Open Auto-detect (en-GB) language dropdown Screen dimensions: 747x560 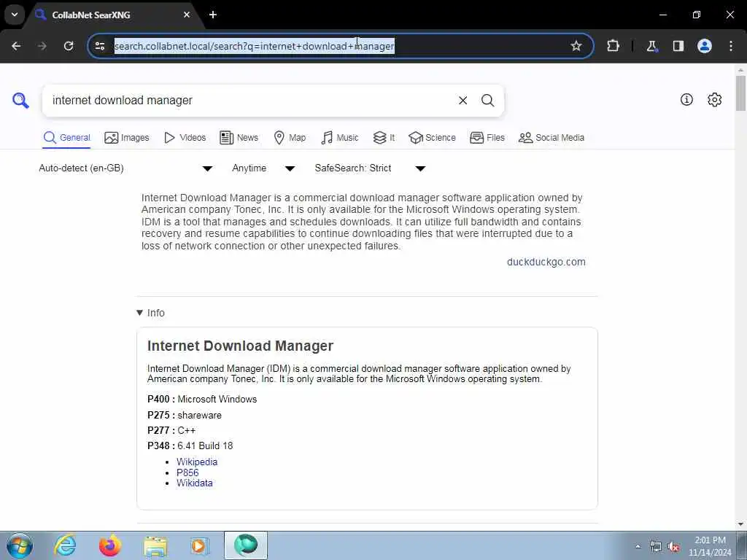pyautogui.click(x=125, y=168)
